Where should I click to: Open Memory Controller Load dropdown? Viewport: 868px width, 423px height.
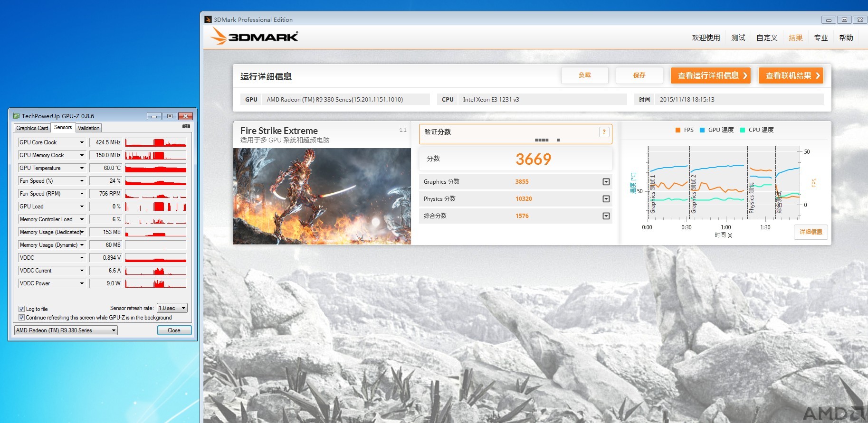pyautogui.click(x=82, y=219)
